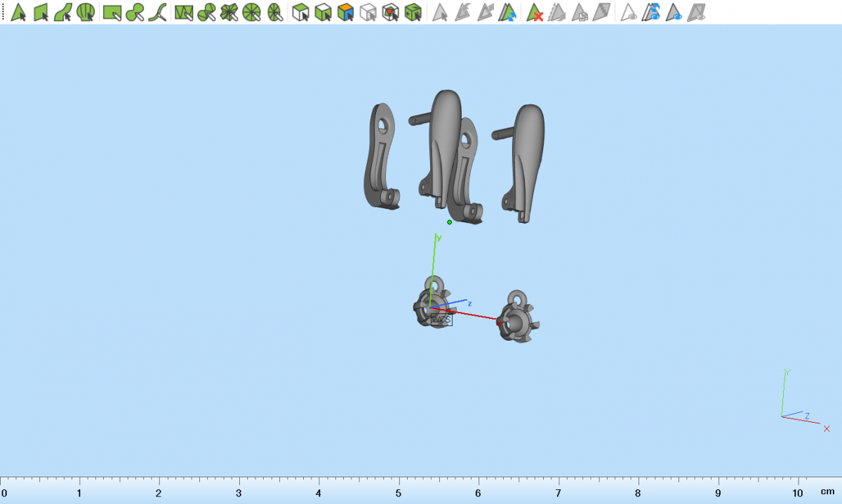This screenshot has height=504, width=842.
Task: Click the cube with red center icon
Action: click(391, 12)
